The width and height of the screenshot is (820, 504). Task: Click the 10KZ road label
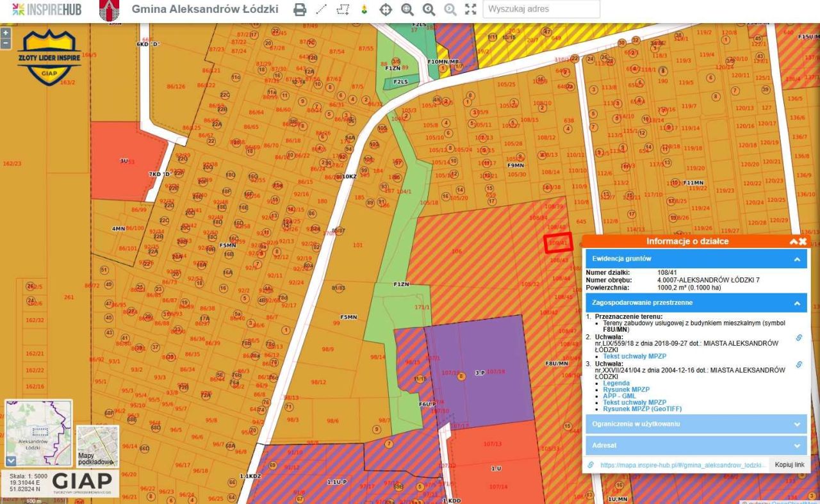[349, 176]
